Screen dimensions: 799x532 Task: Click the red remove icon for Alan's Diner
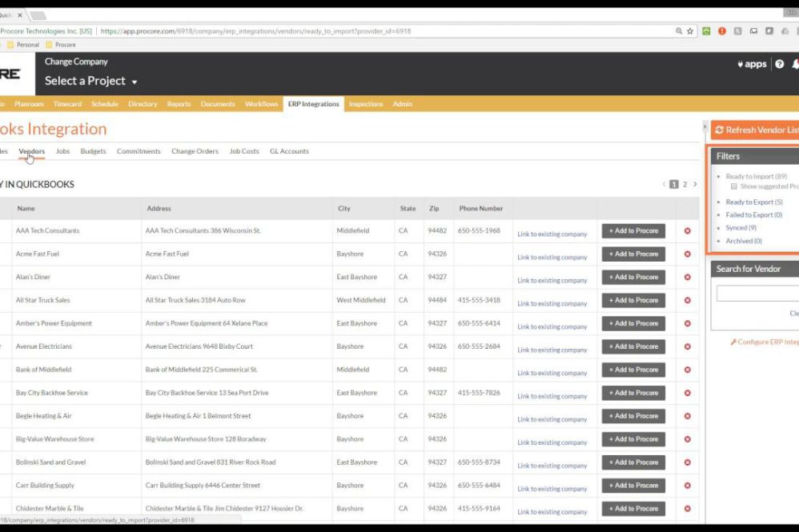688,278
